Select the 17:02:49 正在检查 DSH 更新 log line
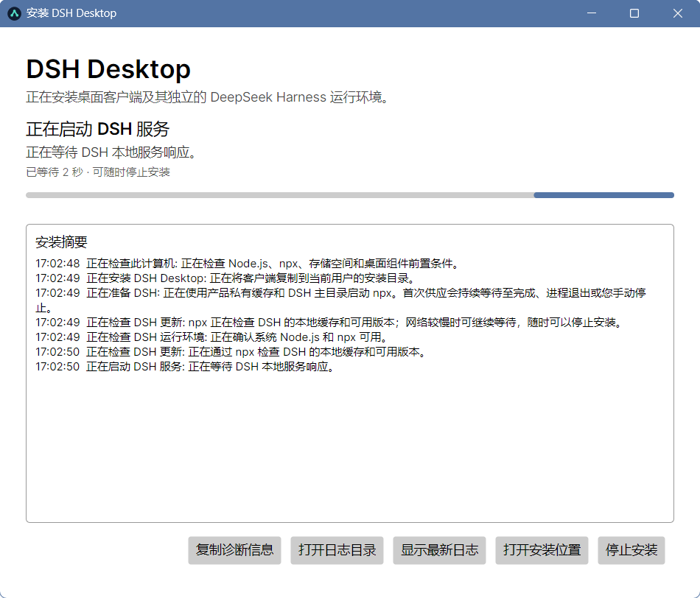The width and height of the screenshot is (700, 598). pos(330,323)
